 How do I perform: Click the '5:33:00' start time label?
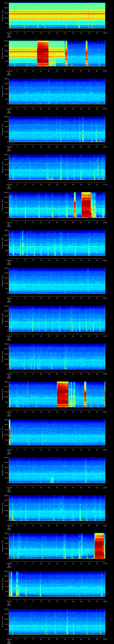pos(9,450)
